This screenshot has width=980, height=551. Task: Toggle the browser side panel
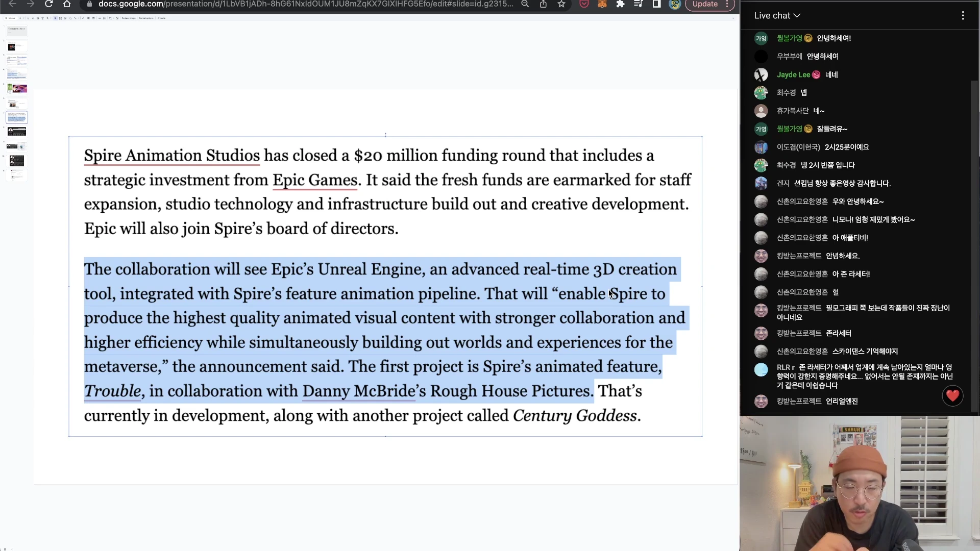click(656, 4)
